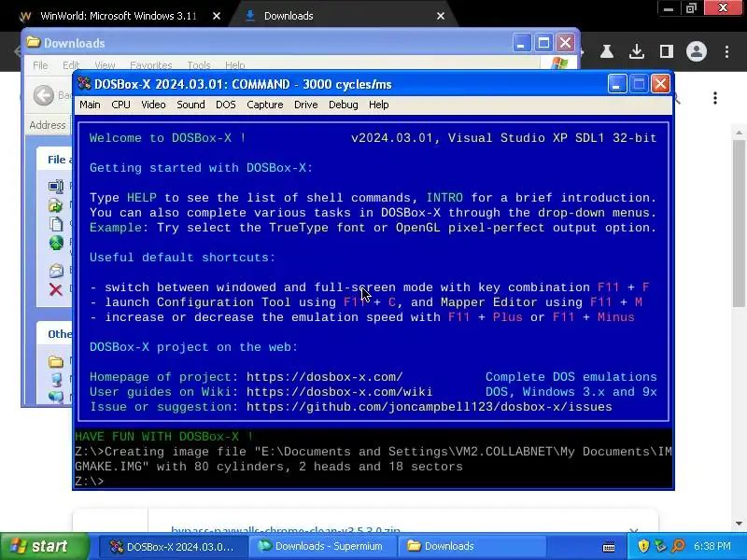Click the safely remove hardware tray icon

(660, 546)
